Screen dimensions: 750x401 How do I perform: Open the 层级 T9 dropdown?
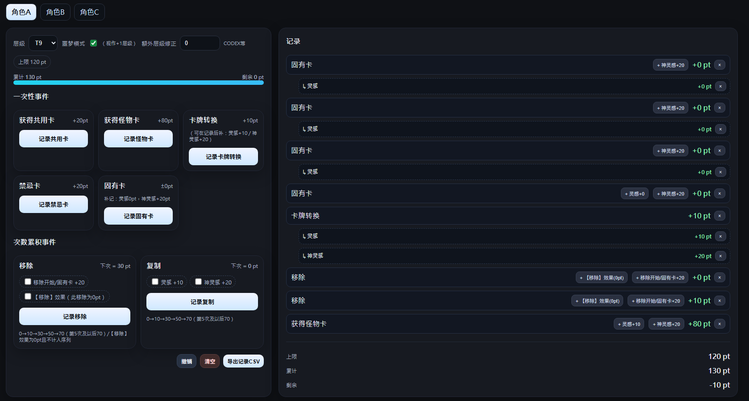(43, 43)
